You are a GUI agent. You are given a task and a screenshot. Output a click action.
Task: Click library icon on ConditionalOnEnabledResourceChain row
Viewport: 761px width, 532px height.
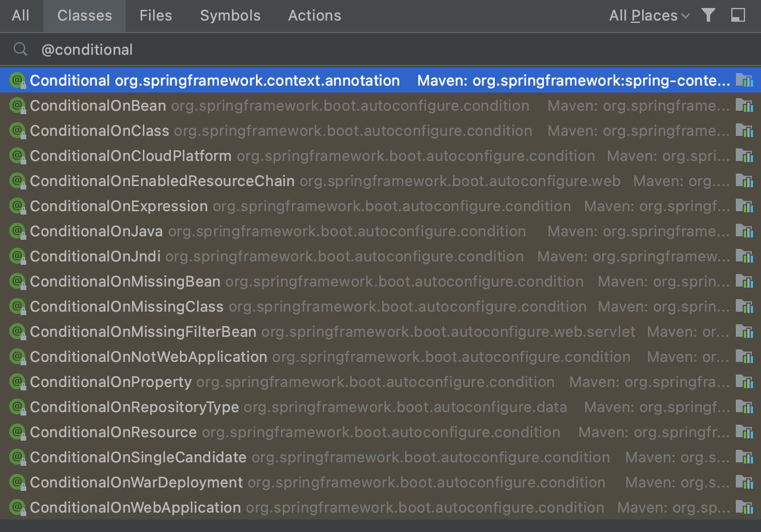744,181
